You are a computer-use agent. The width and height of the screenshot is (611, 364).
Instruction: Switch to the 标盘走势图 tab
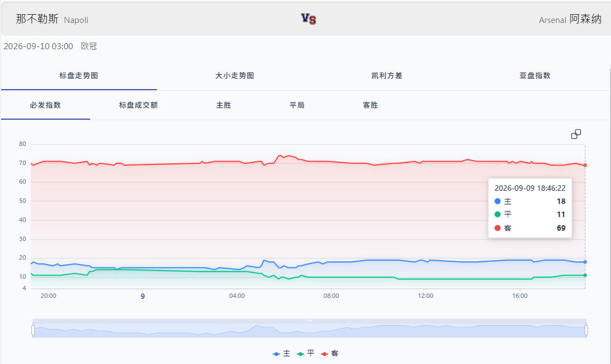[x=79, y=75]
